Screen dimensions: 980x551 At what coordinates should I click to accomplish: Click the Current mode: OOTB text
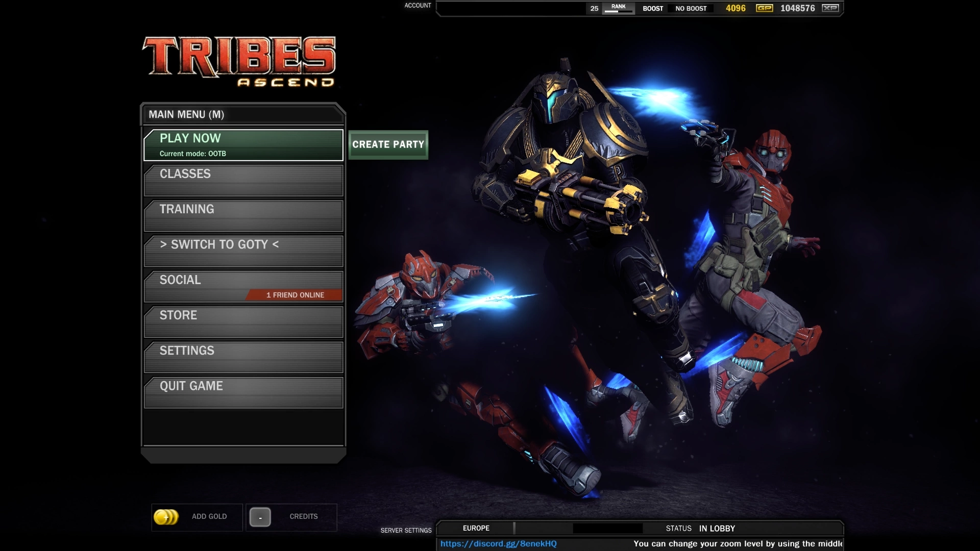pyautogui.click(x=192, y=154)
